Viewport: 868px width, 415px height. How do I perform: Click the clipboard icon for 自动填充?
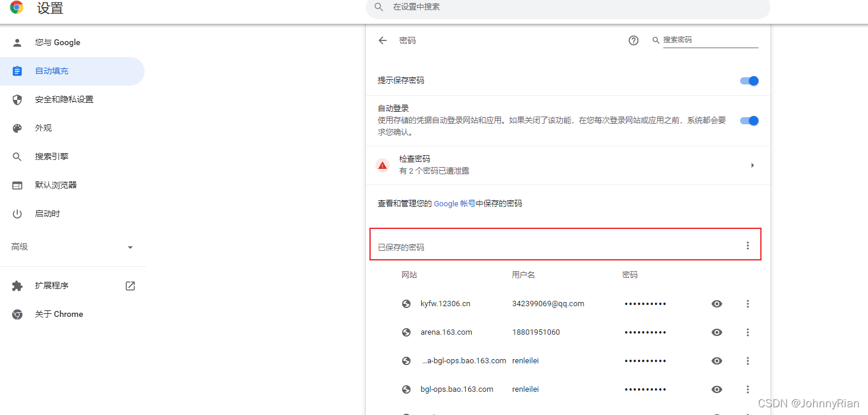(x=17, y=71)
